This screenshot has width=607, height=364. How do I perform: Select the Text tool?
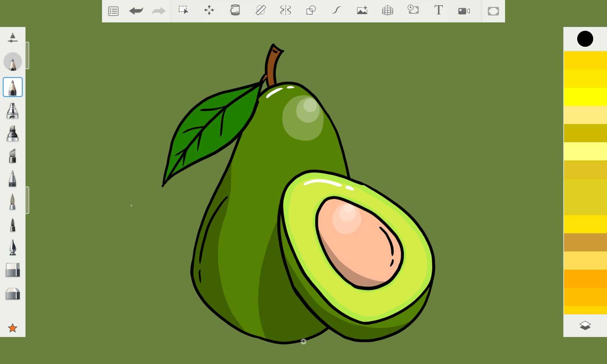438,11
